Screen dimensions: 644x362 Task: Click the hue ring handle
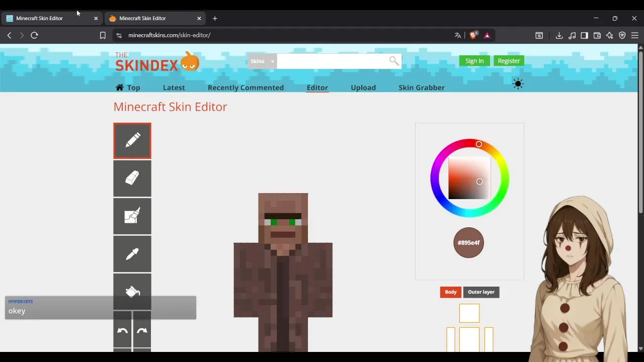pos(479,144)
